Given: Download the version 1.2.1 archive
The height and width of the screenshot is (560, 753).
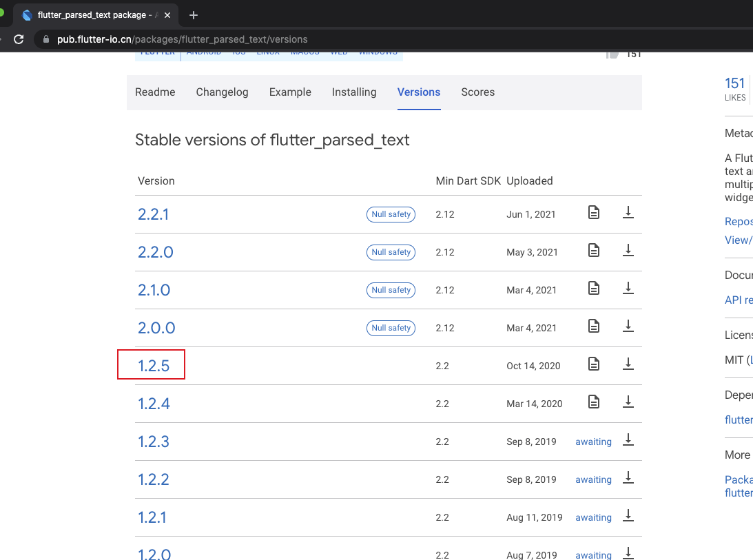Looking at the screenshot, I should (628, 516).
